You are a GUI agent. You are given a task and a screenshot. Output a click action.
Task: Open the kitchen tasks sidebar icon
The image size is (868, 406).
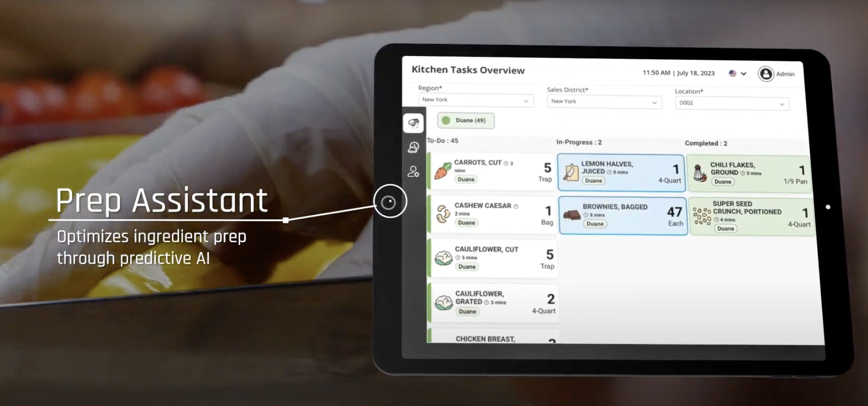pyautogui.click(x=414, y=123)
